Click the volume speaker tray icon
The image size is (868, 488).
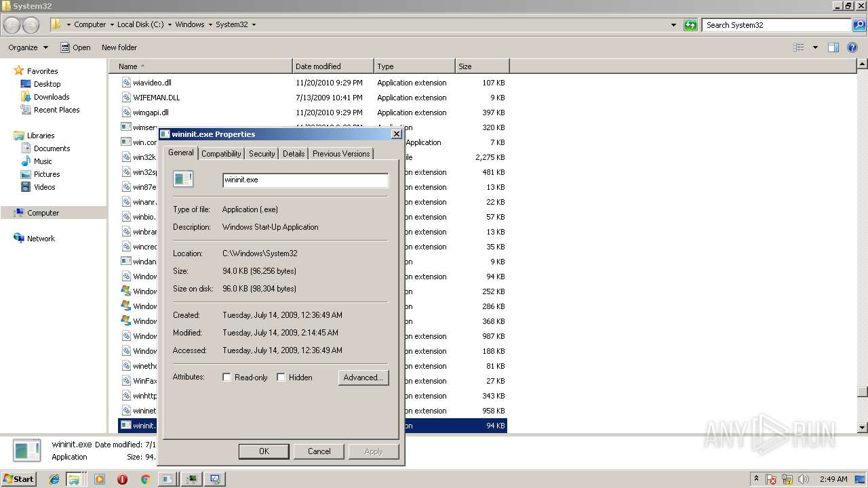tap(803, 479)
